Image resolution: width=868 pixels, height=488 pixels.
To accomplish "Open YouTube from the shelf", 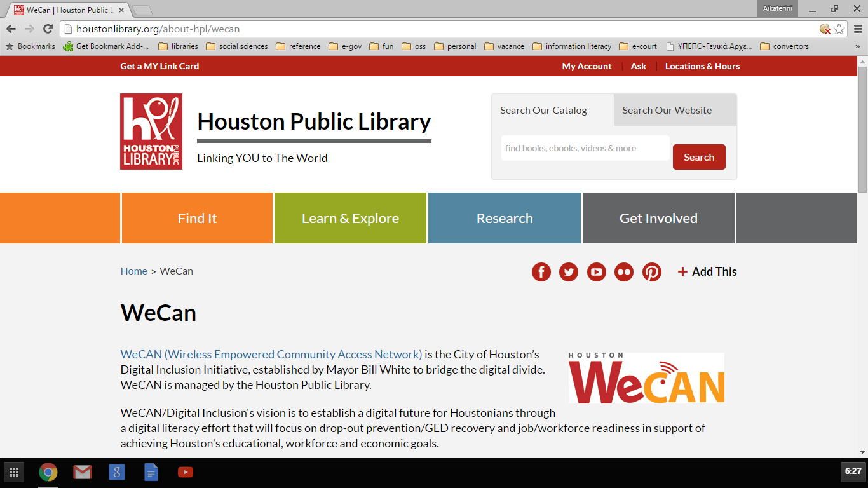I will [186, 472].
